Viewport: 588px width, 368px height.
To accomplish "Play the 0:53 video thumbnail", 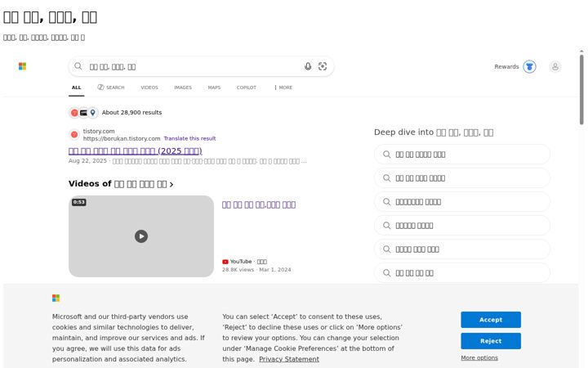I will [x=141, y=236].
